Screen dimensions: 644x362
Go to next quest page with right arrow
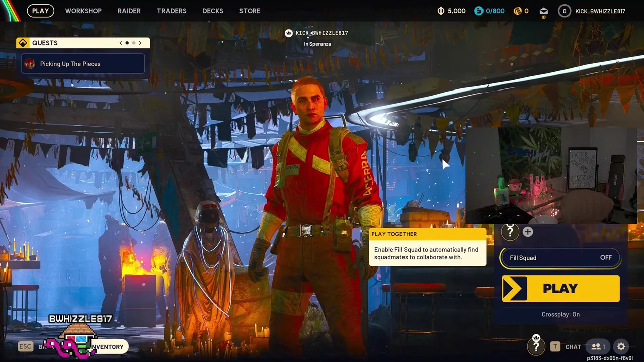point(140,43)
